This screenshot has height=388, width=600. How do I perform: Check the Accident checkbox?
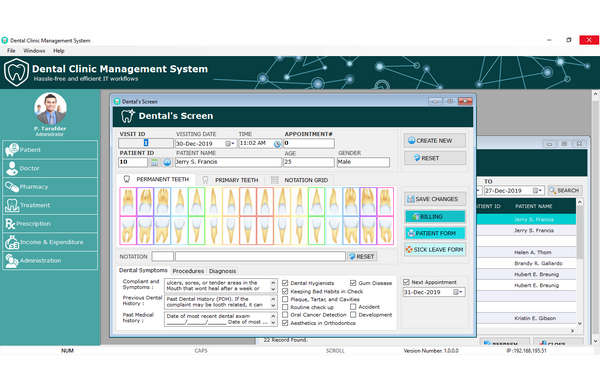coord(353,307)
